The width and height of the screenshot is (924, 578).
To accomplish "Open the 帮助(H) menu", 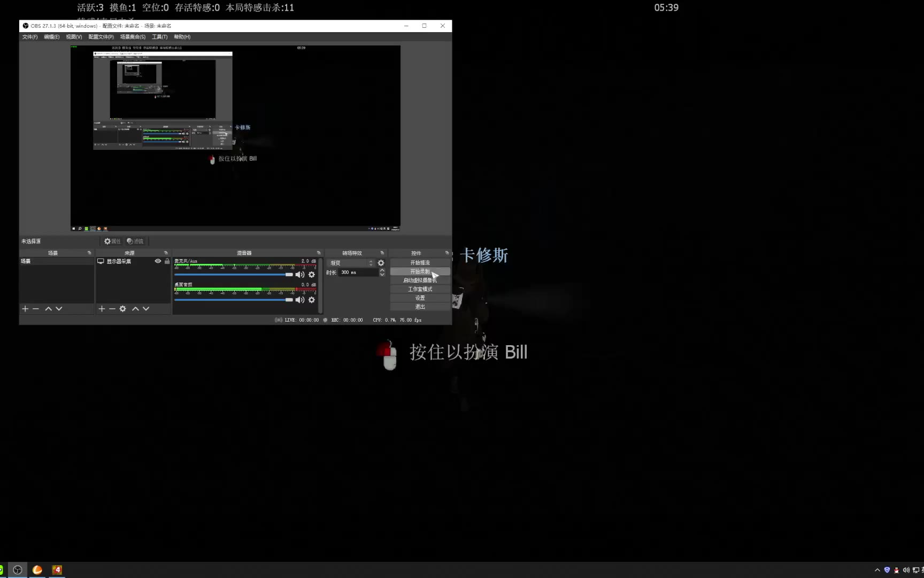I will (x=182, y=37).
